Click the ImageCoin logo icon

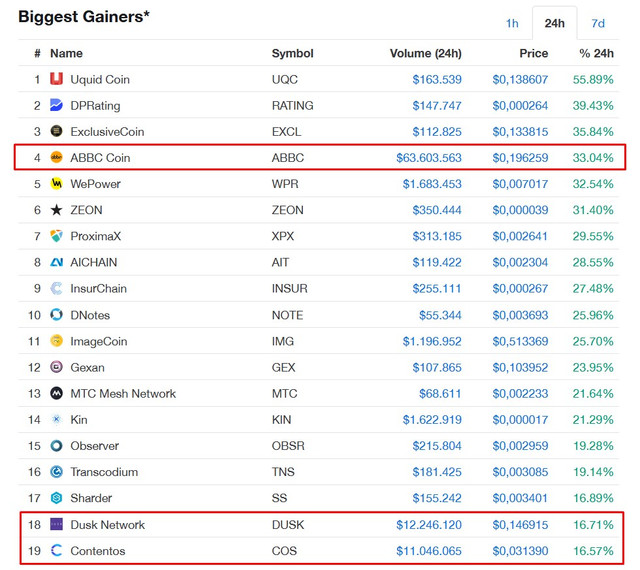pos(56,341)
